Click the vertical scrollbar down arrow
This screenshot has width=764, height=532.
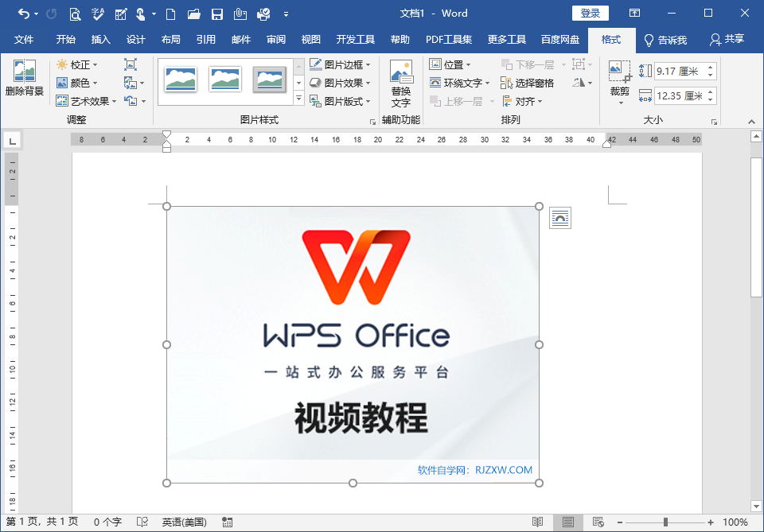pyautogui.click(x=756, y=507)
